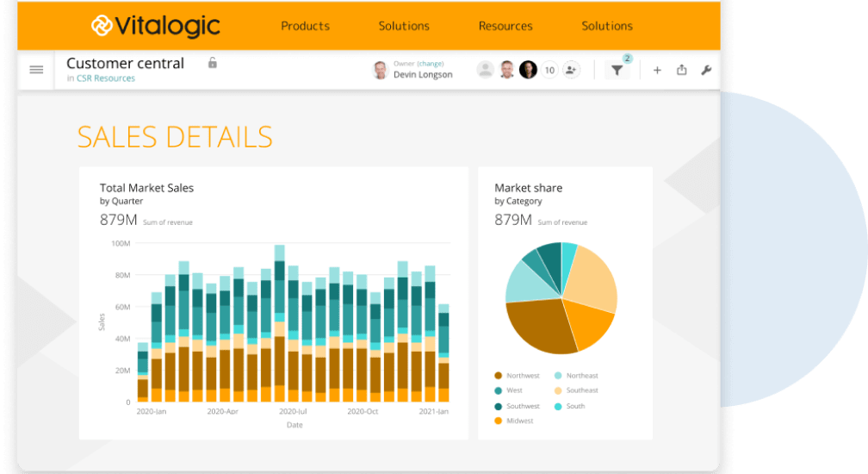Open the Solutions menu after Resources

pos(607,26)
